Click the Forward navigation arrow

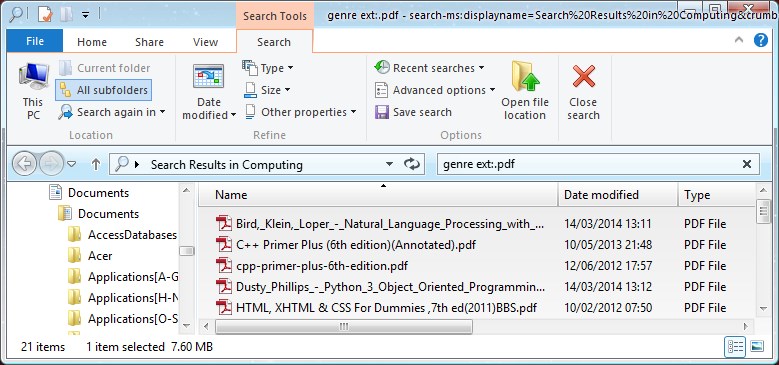point(51,164)
